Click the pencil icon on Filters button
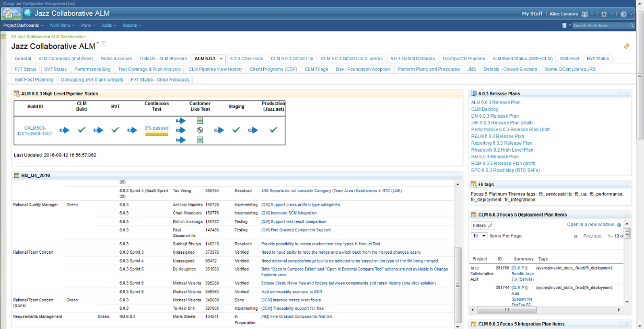The image size is (644, 329). point(490,225)
